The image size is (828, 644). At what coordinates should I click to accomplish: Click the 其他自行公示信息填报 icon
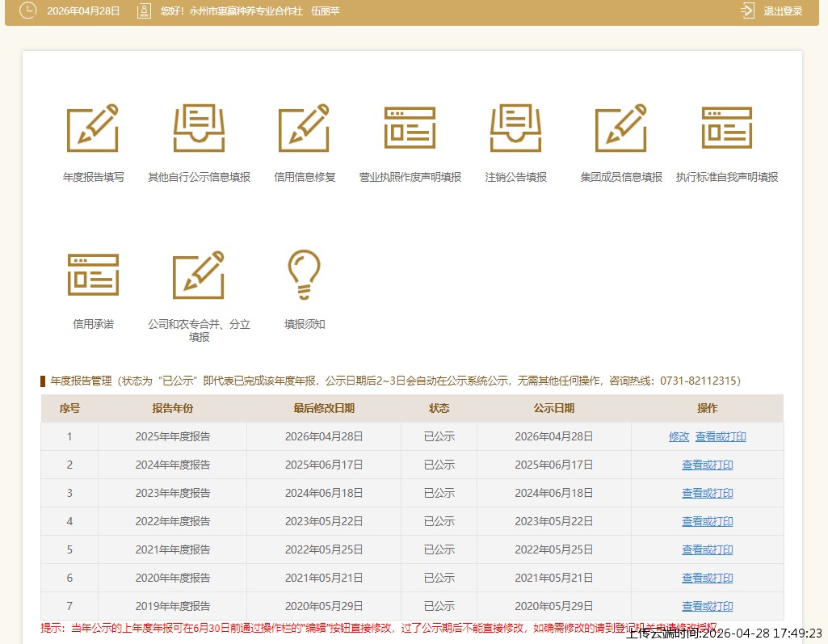coord(199,128)
